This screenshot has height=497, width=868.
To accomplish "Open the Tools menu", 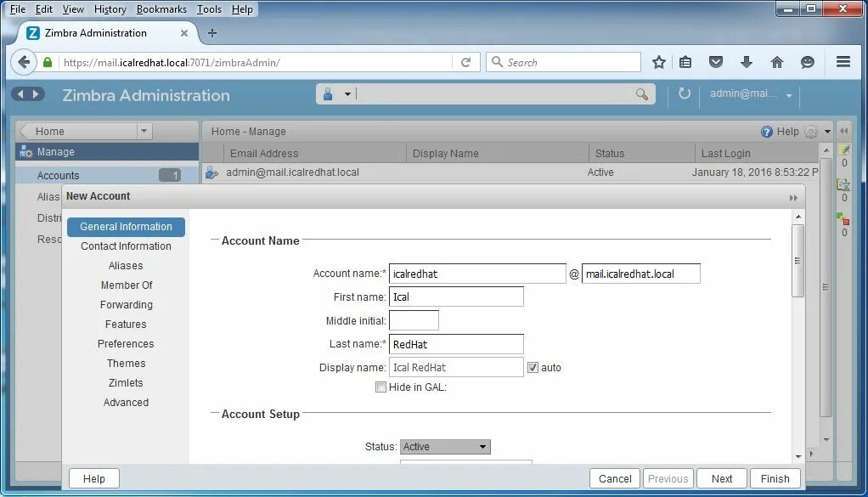I will (209, 8).
